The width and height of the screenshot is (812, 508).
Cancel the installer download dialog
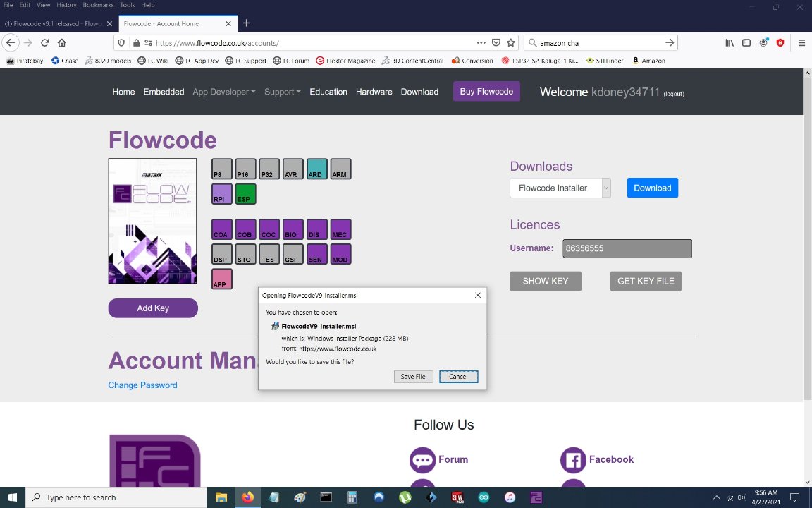coord(458,376)
